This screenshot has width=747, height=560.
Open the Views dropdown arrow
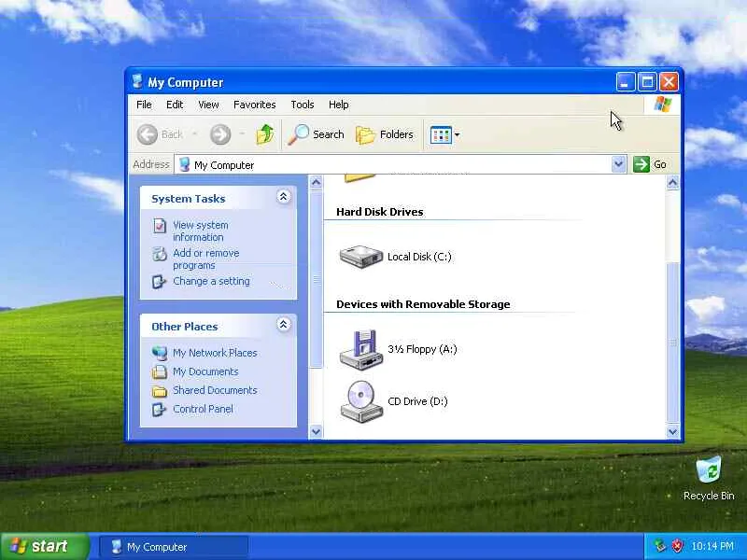(x=457, y=135)
